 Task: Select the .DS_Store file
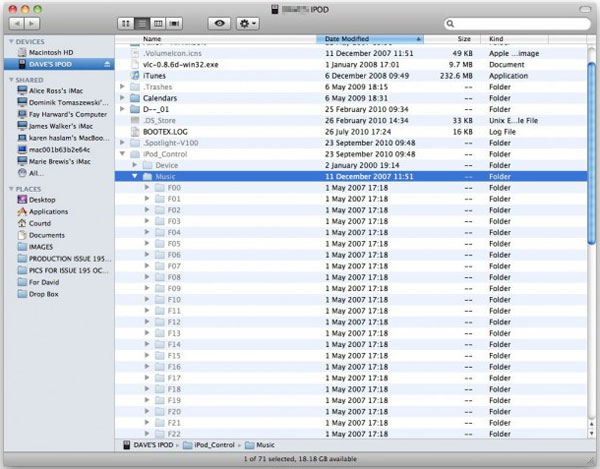click(351, 121)
